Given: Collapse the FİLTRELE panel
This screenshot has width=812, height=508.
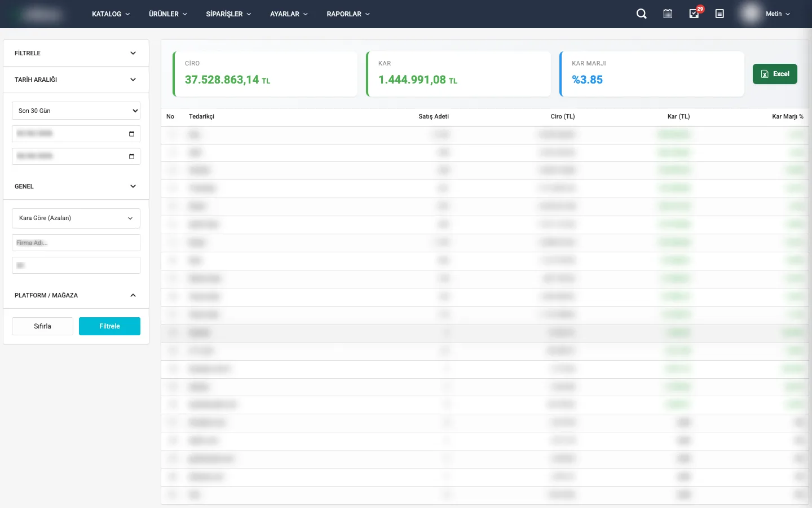Looking at the screenshot, I should click(x=133, y=53).
